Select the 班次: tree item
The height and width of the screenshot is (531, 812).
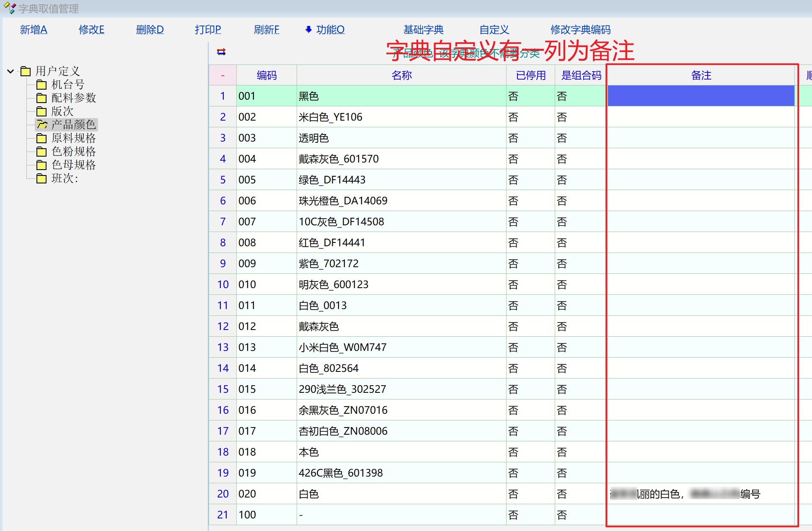pos(65,178)
